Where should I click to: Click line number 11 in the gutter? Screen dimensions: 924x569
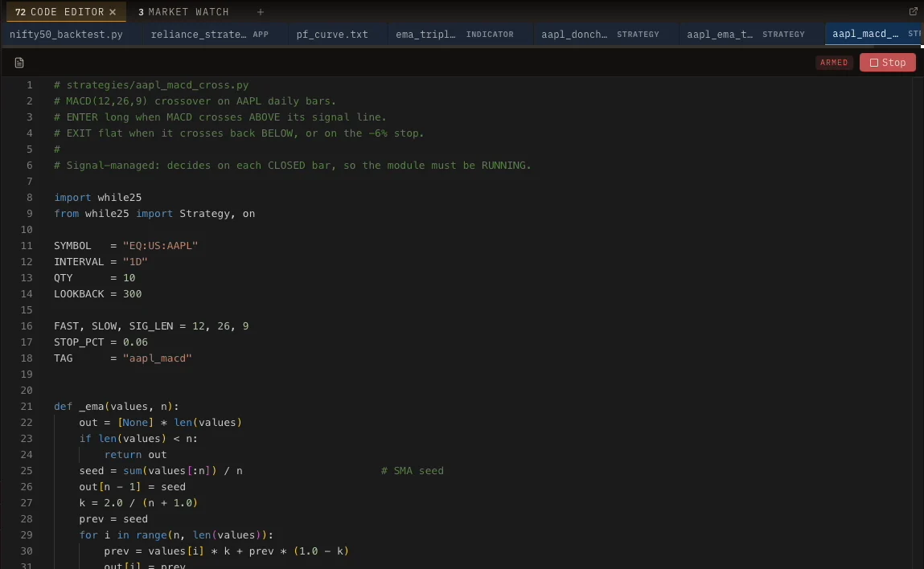click(27, 246)
